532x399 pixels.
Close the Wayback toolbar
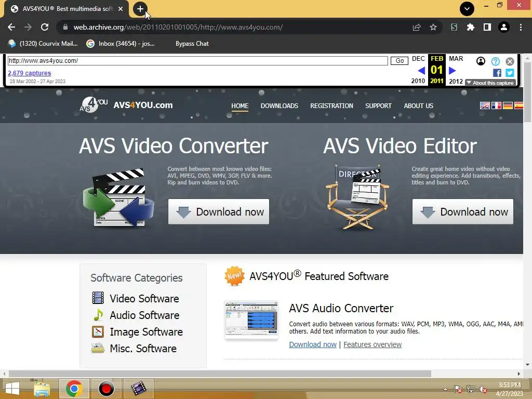510,61
